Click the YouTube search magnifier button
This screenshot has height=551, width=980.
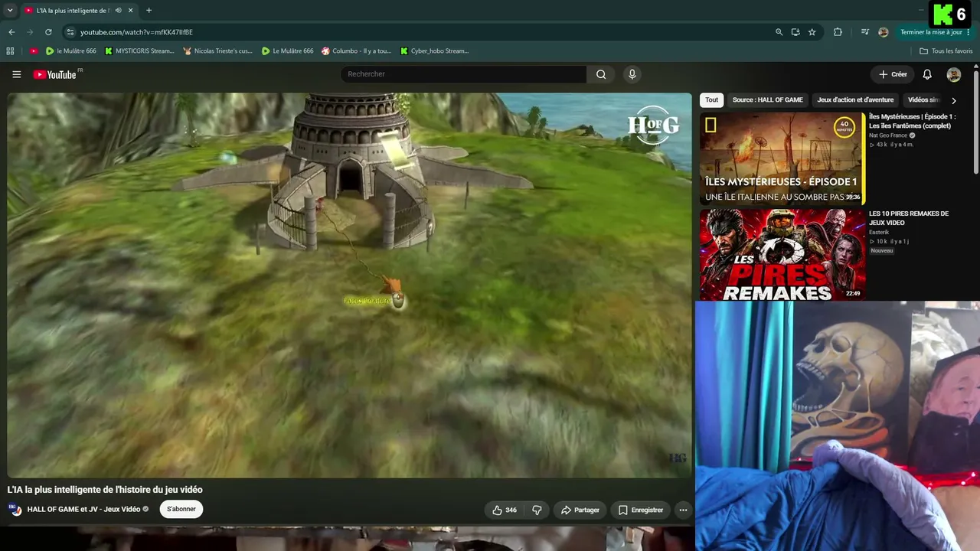click(601, 74)
